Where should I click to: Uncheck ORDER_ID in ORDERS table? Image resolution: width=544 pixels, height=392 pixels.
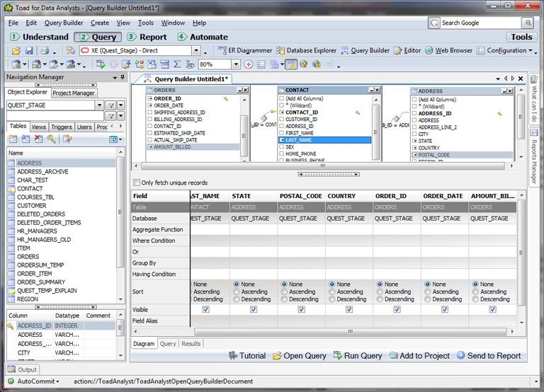[150, 98]
